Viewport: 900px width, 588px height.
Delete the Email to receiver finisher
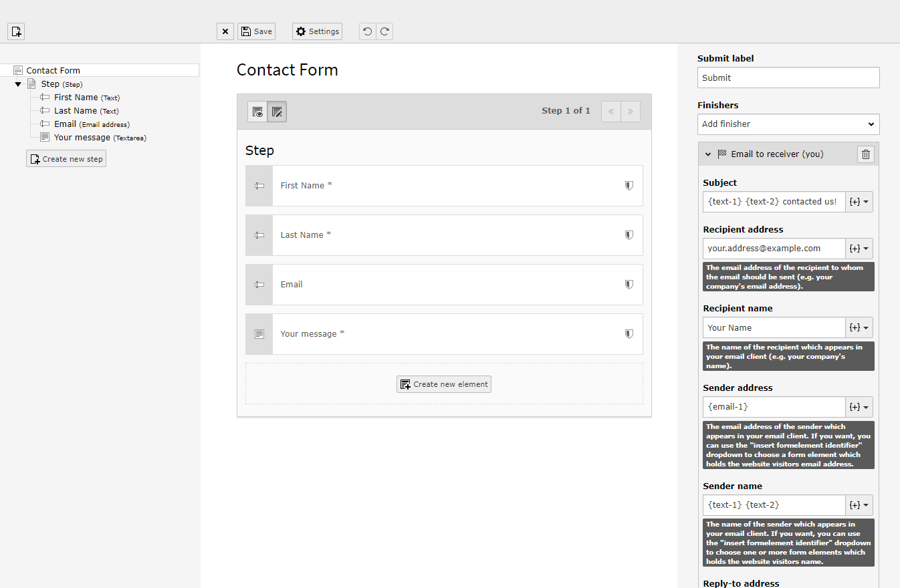[x=866, y=154]
